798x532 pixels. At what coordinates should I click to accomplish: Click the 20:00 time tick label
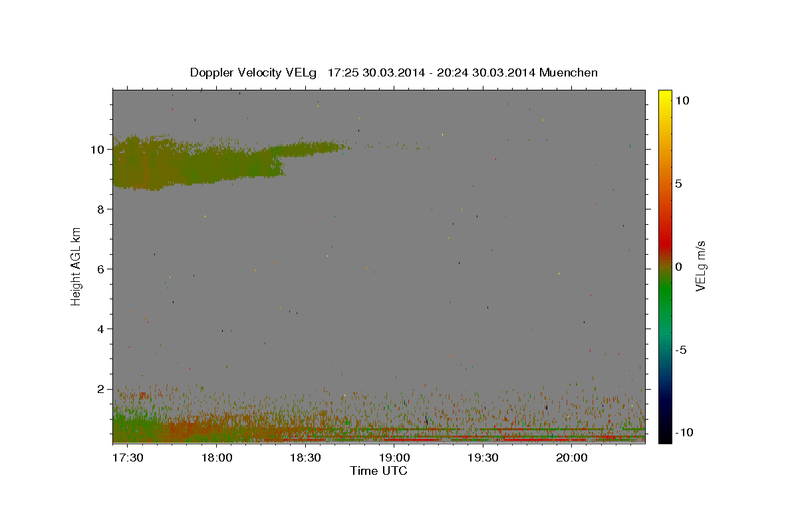(x=571, y=458)
